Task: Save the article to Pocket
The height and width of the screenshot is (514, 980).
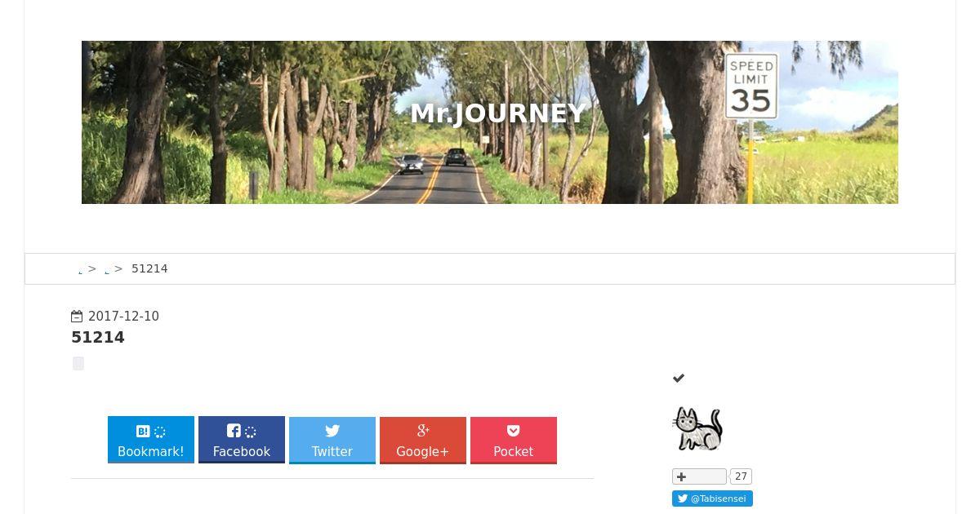Action: (x=514, y=440)
